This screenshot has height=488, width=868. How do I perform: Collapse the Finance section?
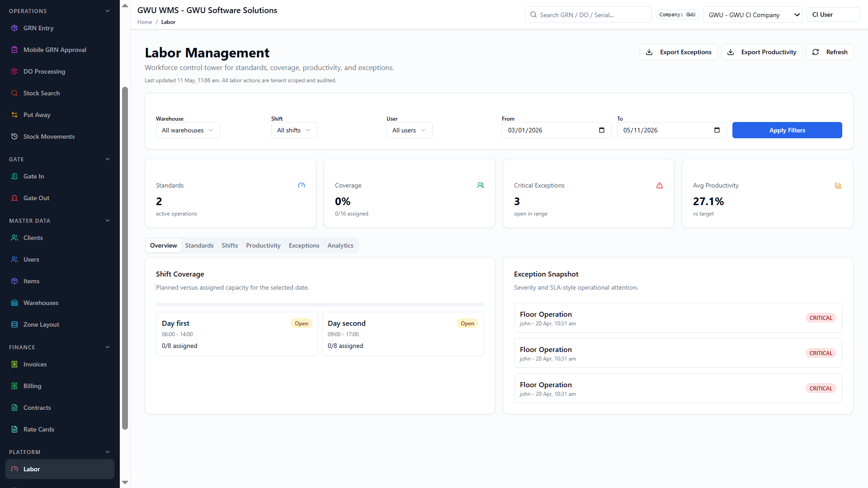[108, 347]
